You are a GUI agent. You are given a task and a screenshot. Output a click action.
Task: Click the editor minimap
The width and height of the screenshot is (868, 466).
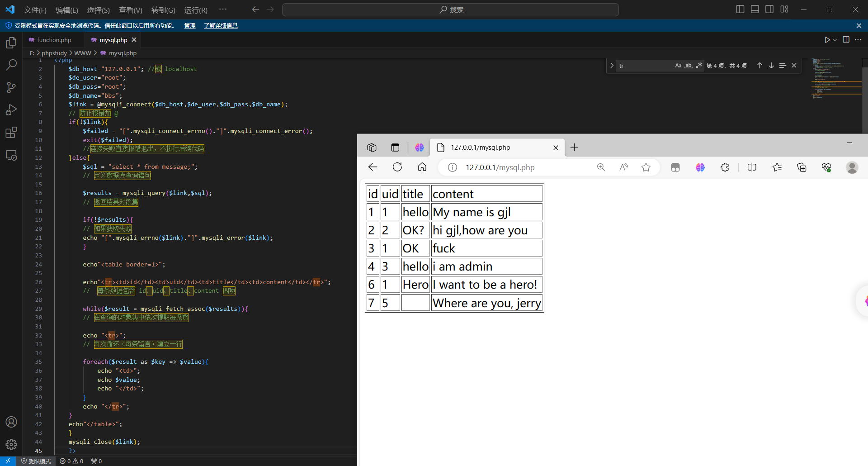click(x=836, y=79)
